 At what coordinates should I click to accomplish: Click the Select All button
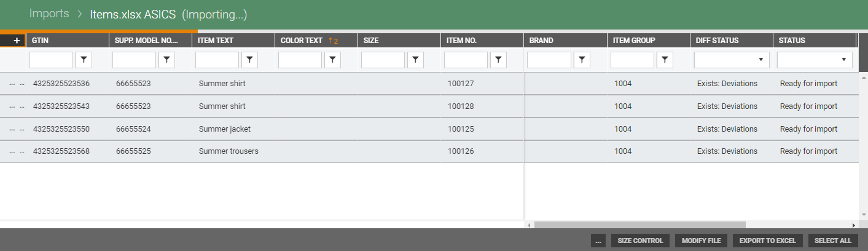pos(833,241)
